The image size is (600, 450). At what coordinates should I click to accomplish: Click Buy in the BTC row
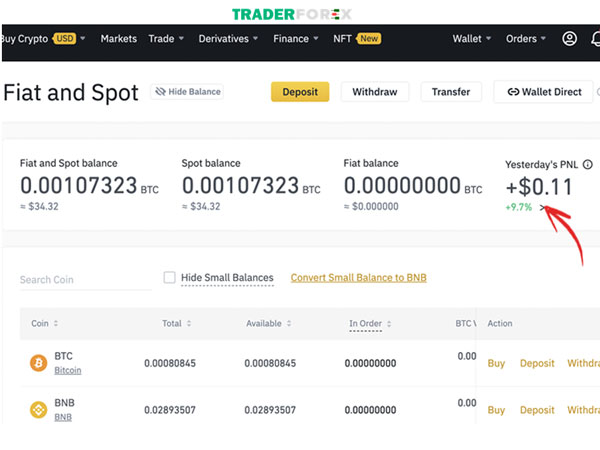(496, 363)
